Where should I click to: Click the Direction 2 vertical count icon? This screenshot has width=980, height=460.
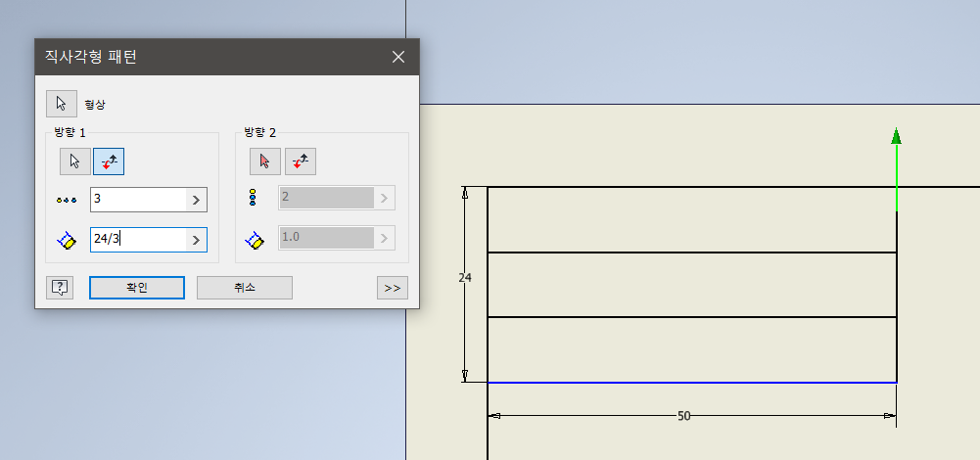click(253, 199)
